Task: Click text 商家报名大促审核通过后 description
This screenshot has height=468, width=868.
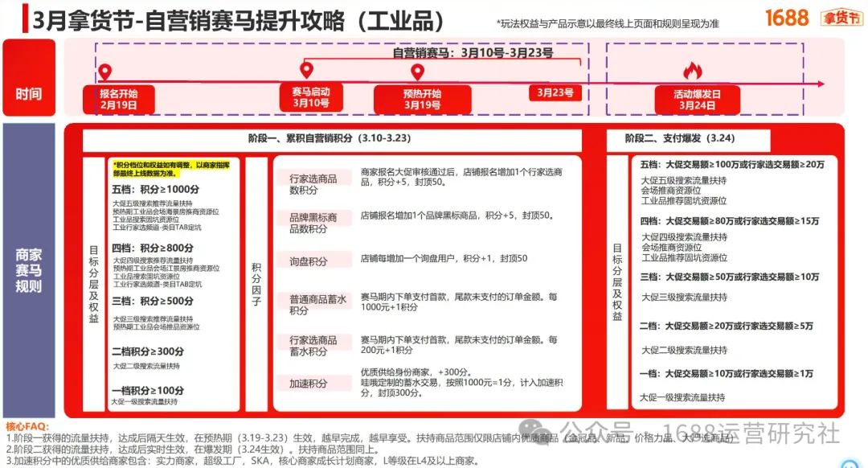Action: point(461,177)
